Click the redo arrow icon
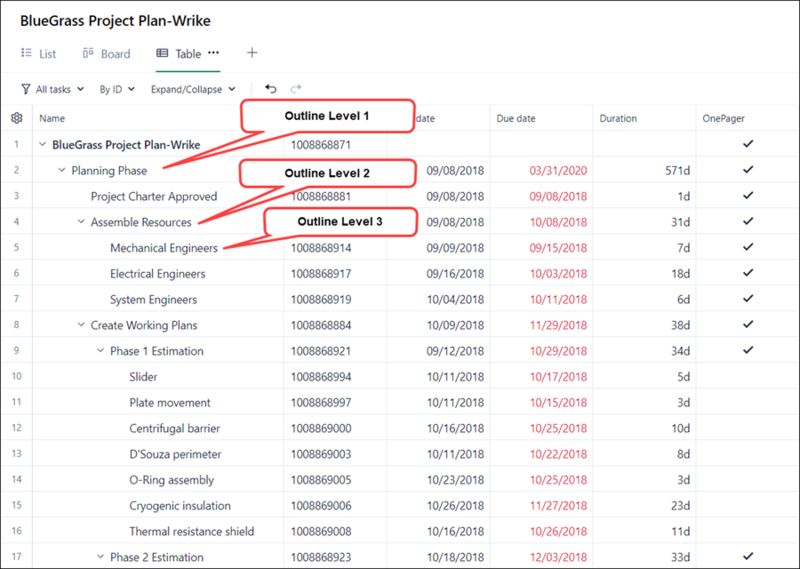This screenshot has height=569, width=800. pyautogui.click(x=296, y=89)
